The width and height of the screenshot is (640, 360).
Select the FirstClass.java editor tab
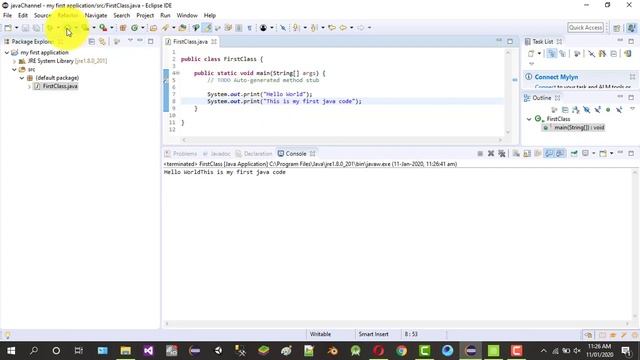[x=190, y=42]
